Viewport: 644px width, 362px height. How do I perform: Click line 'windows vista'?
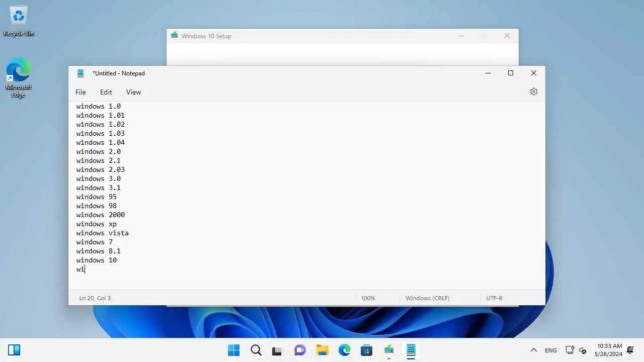click(103, 233)
